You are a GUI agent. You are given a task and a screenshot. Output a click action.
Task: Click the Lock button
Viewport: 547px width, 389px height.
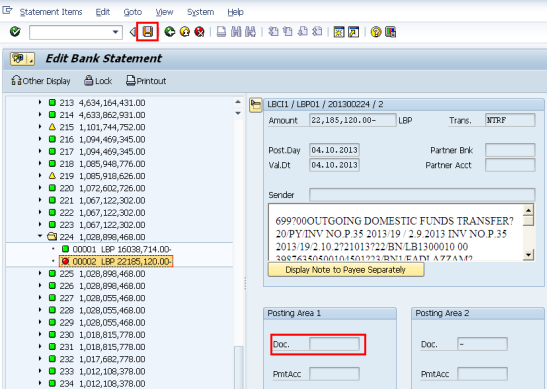98,81
